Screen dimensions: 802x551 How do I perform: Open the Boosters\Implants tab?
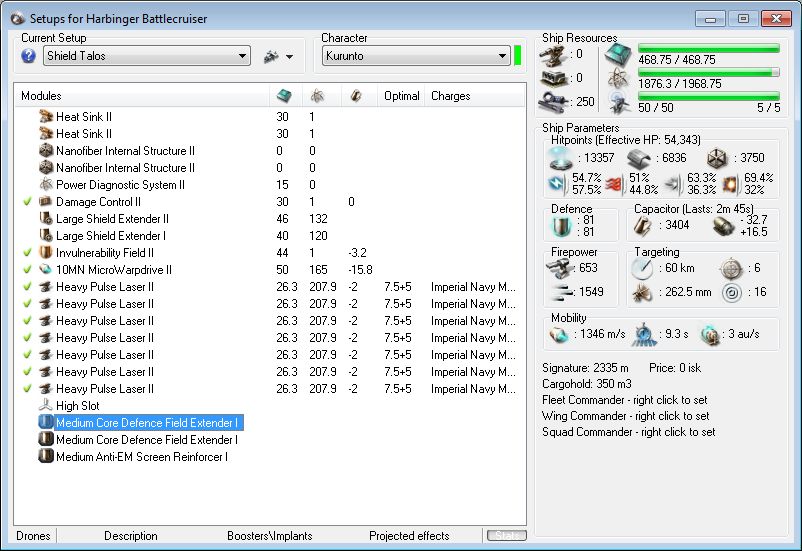click(x=270, y=536)
